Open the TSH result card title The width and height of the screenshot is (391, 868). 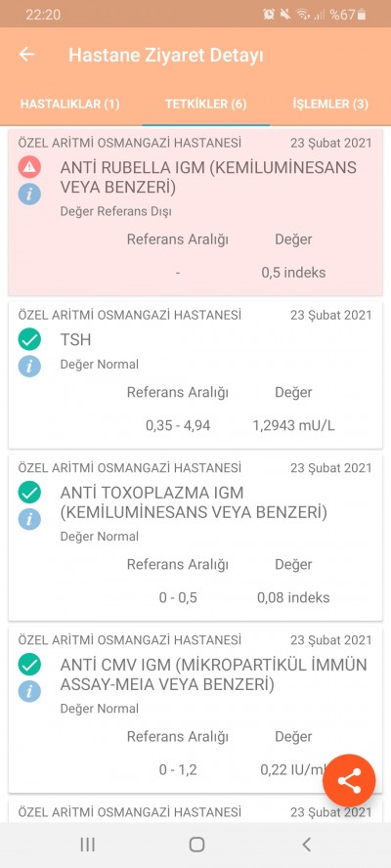tap(75, 339)
